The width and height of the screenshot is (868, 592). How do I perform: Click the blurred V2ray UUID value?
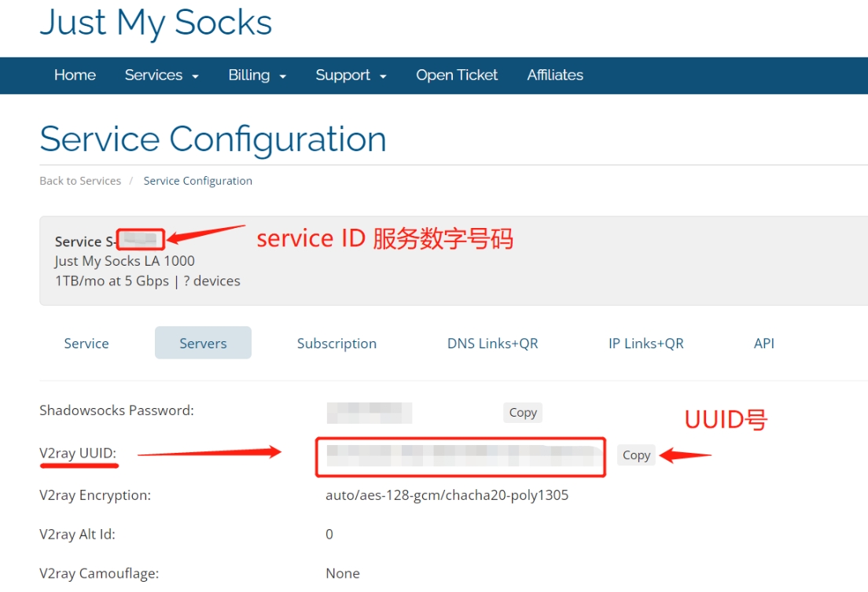[464, 456]
